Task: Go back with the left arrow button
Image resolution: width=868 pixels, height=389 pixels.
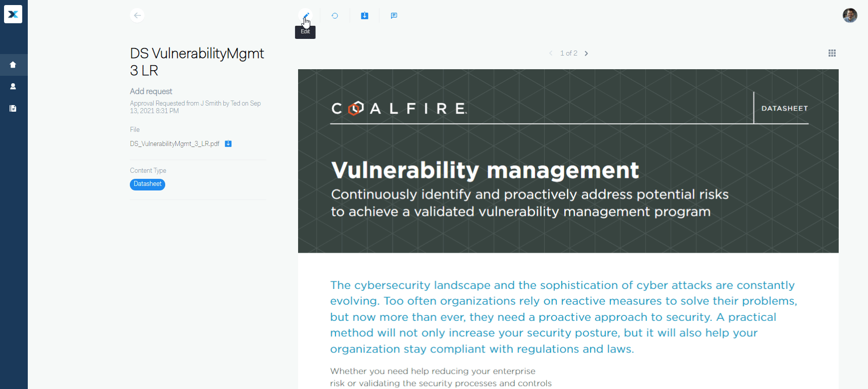Action: pos(137,15)
